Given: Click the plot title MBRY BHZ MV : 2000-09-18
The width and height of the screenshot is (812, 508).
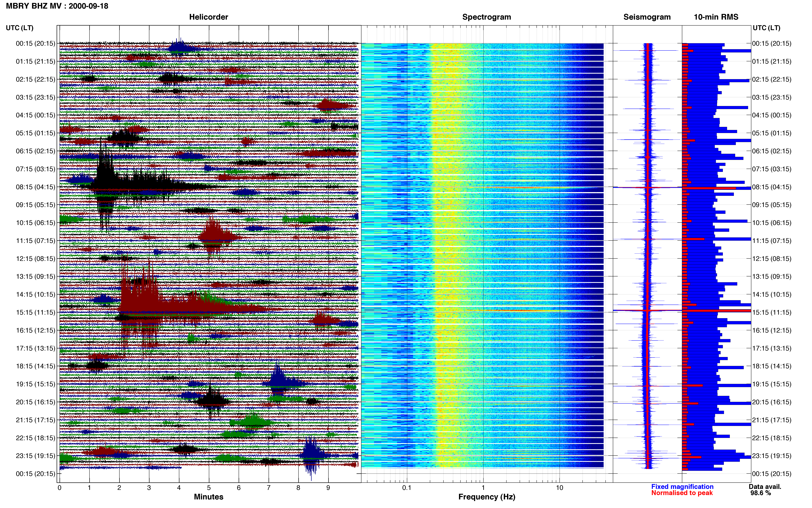Looking at the screenshot, I should click(57, 6).
